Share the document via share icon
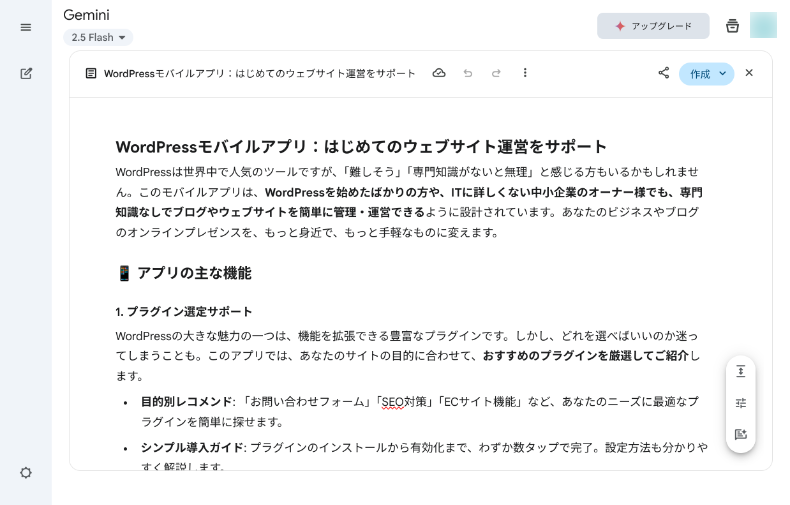 point(664,73)
